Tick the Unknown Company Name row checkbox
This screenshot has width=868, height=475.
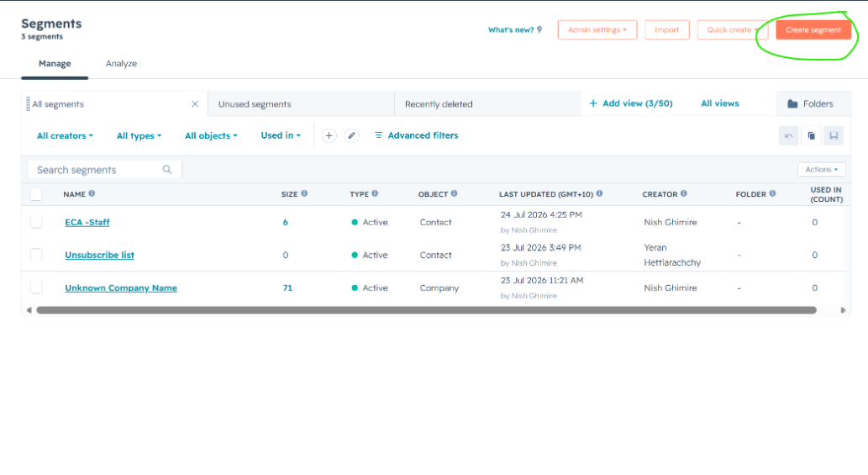(36, 288)
